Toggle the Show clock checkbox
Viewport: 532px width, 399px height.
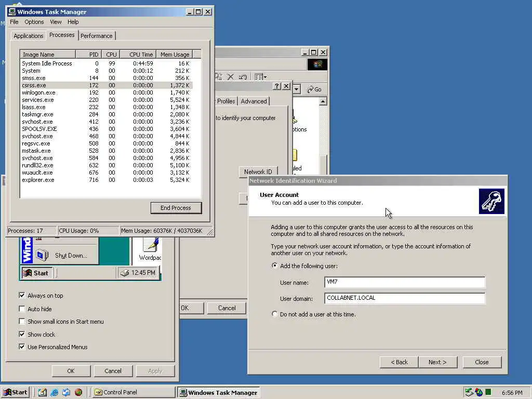tap(22, 334)
